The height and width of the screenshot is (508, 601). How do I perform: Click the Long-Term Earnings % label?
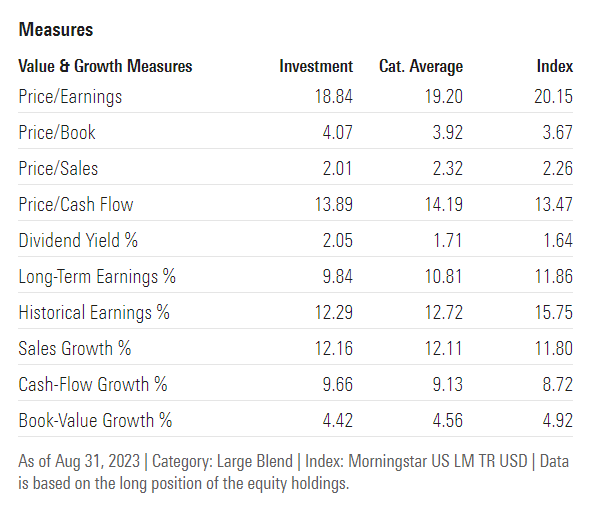click(97, 276)
